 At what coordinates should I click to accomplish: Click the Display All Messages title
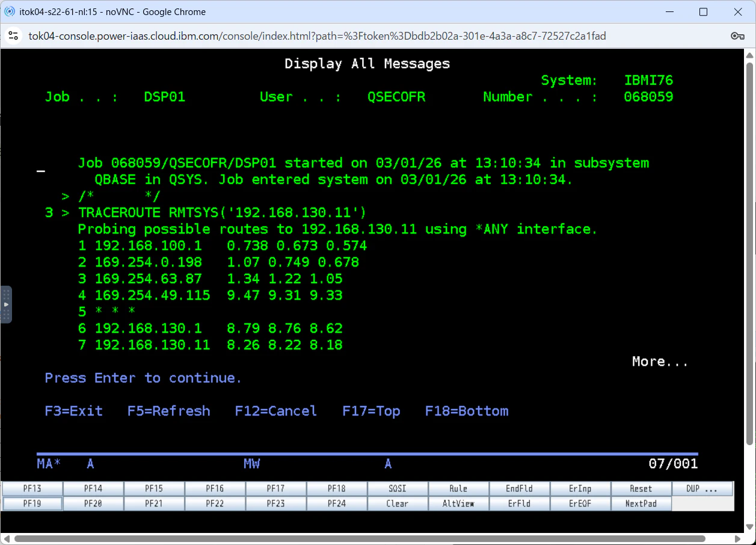(367, 64)
